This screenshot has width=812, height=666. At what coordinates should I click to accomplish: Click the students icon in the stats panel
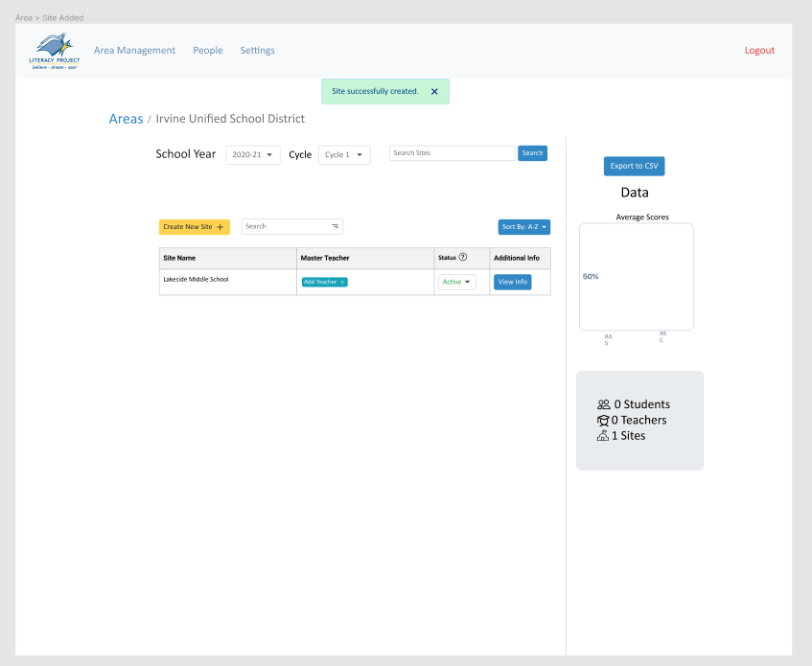[603, 403]
